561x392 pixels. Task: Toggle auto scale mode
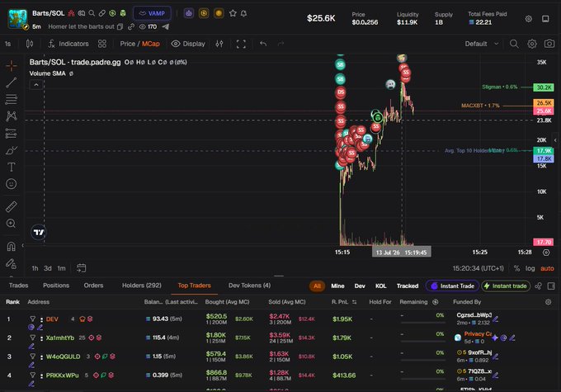click(x=547, y=268)
